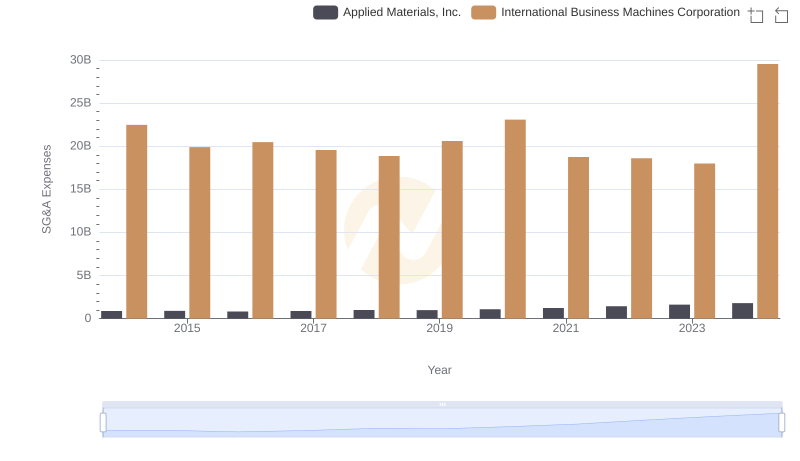Toggle International Business Machines Corporation legend series
The height and width of the screenshot is (461, 800).
tap(606, 12)
